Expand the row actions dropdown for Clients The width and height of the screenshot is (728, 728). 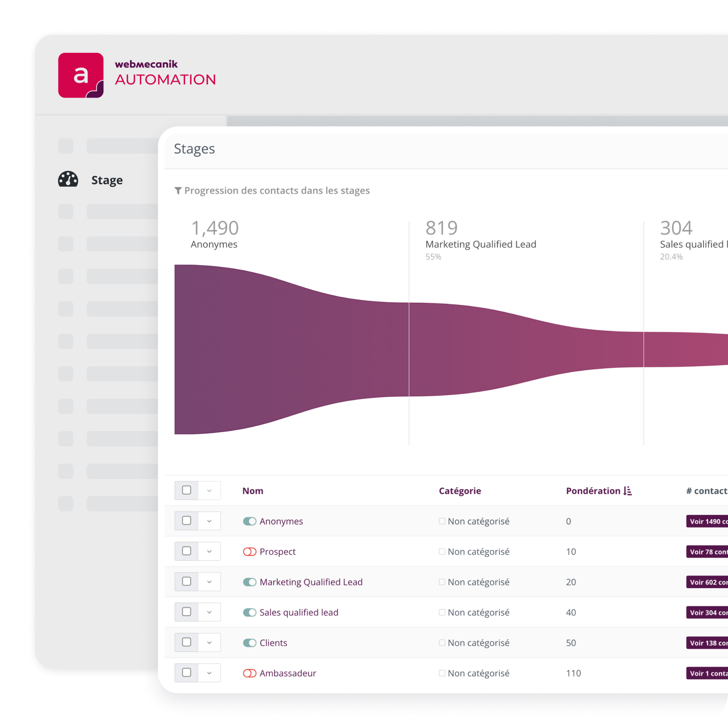(x=209, y=643)
